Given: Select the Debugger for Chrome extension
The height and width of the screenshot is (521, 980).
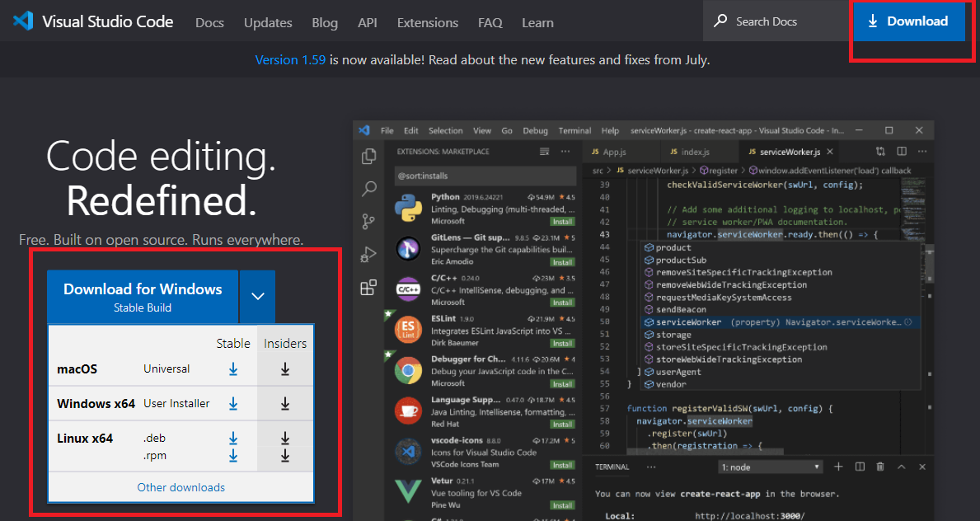Looking at the screenshot, I should [485, 370].
